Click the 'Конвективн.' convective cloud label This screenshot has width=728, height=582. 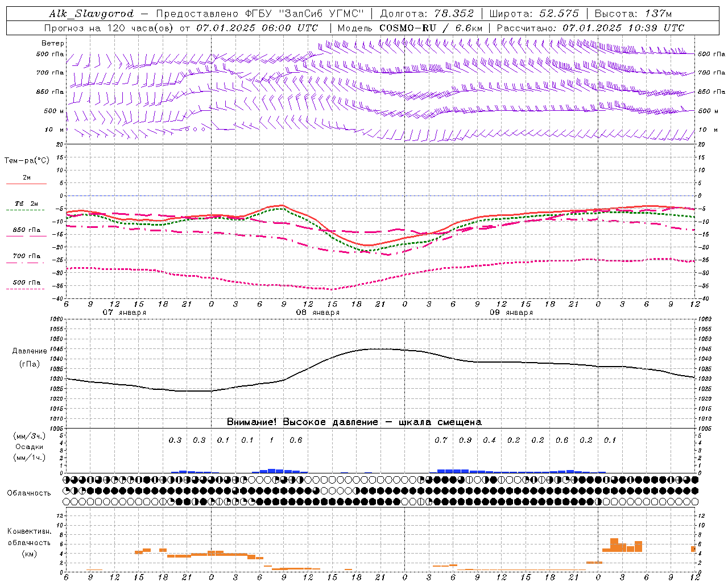[x=29, y=531]
